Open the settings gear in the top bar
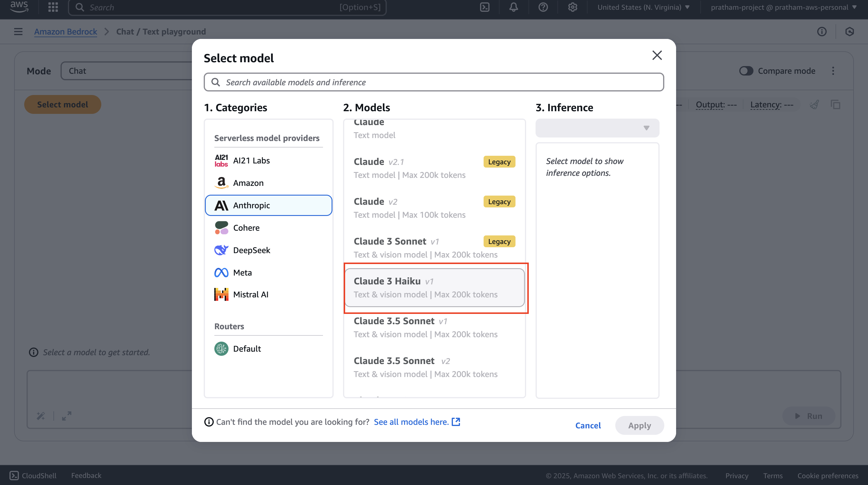The image size is (868, 485). click(572, 7)
